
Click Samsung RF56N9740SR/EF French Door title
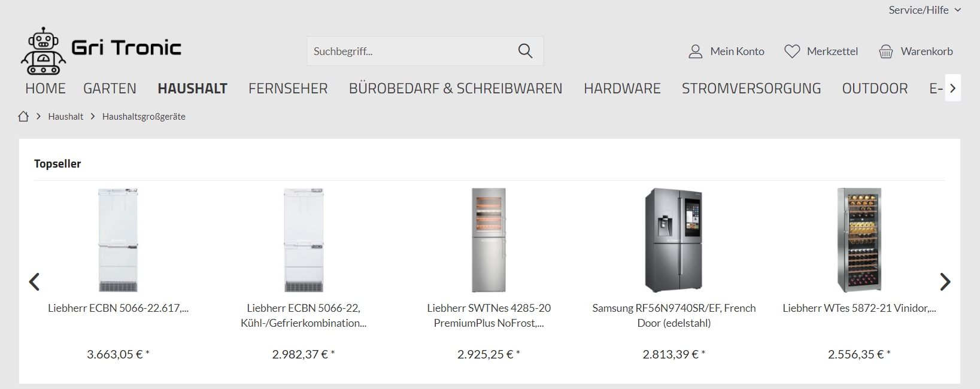(674, 315)
